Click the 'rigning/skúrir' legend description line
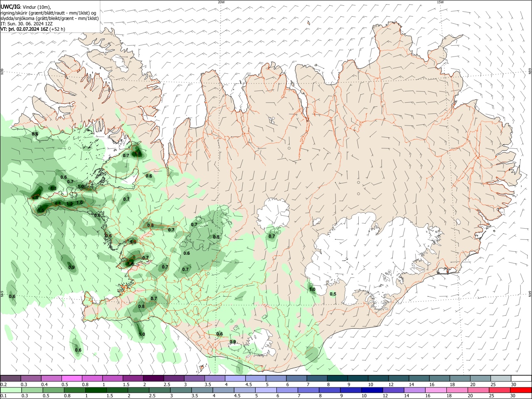This screenshot has height=399, width=532. pos(48,13)
